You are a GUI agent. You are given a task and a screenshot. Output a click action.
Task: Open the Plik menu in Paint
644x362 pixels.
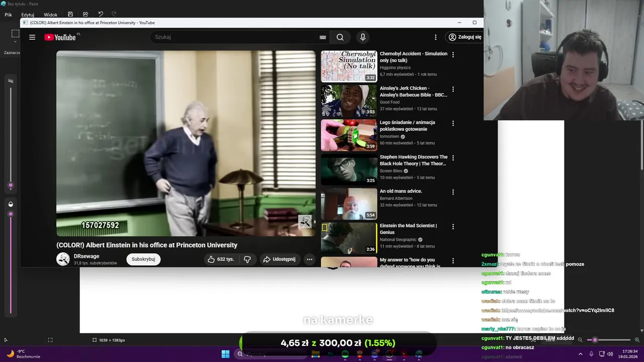point(8,15)
